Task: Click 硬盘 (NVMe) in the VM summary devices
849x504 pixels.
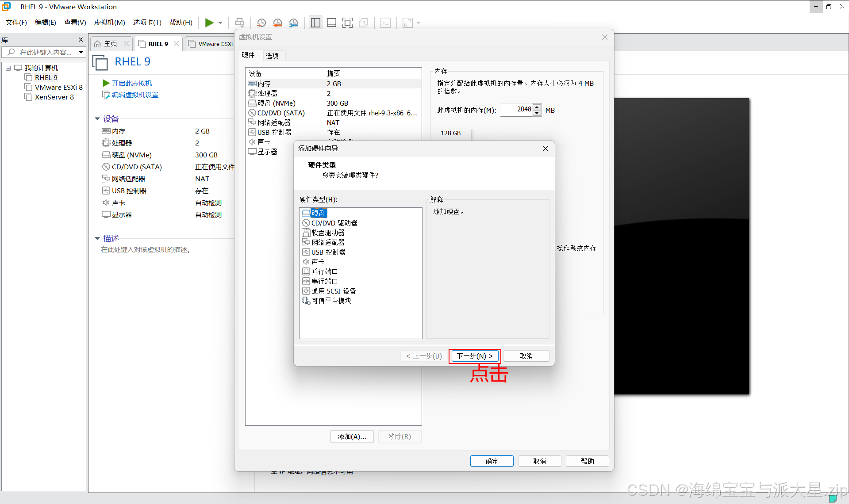Action: coord(131,155)
